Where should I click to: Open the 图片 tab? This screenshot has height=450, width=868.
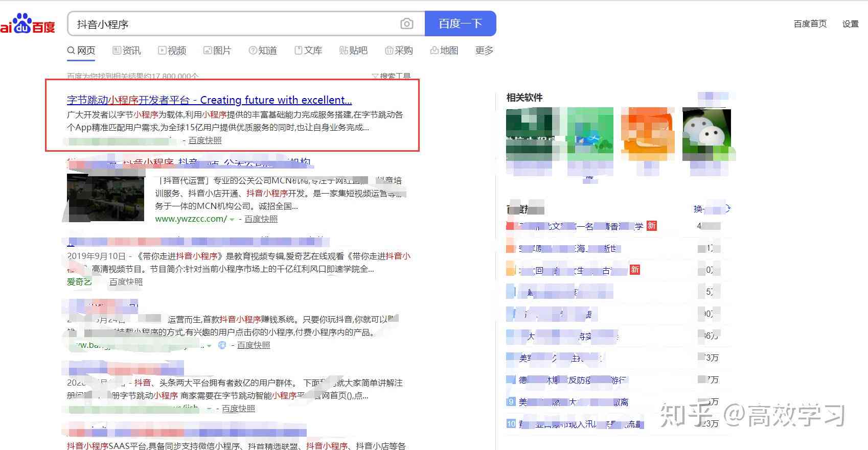(x=217, y=50)
